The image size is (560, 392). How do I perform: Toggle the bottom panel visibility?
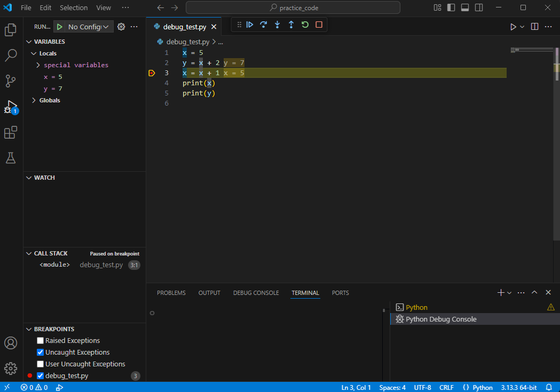tap(465, 7)
